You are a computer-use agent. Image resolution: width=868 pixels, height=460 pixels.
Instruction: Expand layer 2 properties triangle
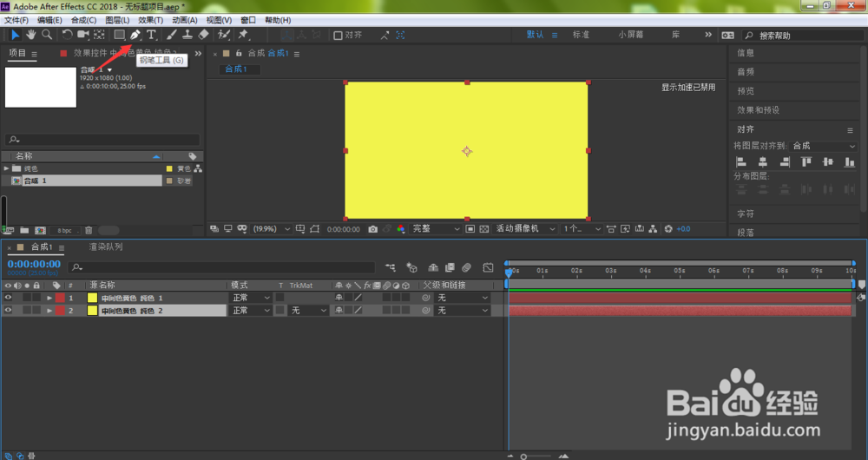(x=49, y=311)
